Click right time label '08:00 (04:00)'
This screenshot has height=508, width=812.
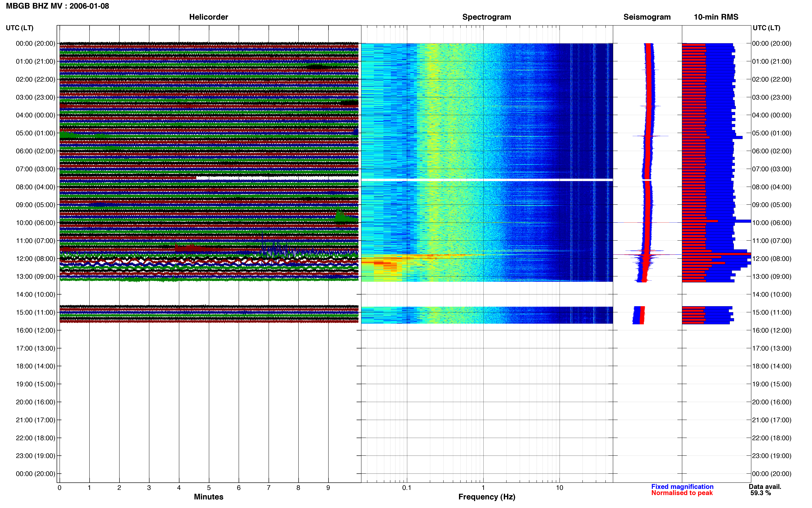click(772, 187)
